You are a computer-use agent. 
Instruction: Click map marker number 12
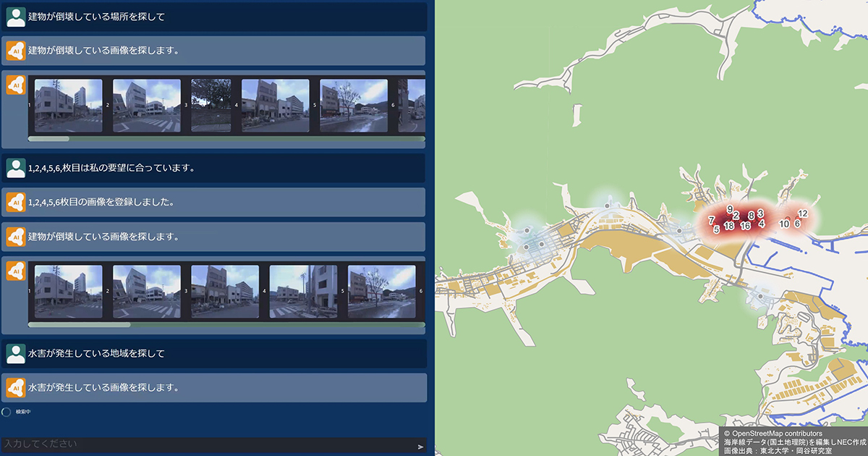click(802, 214)
